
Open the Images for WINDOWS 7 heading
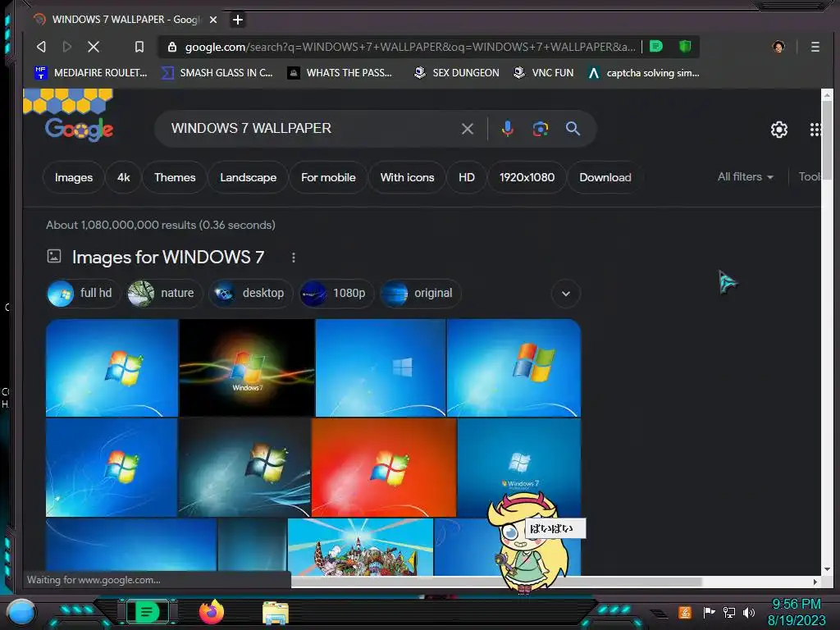[167, 258]
